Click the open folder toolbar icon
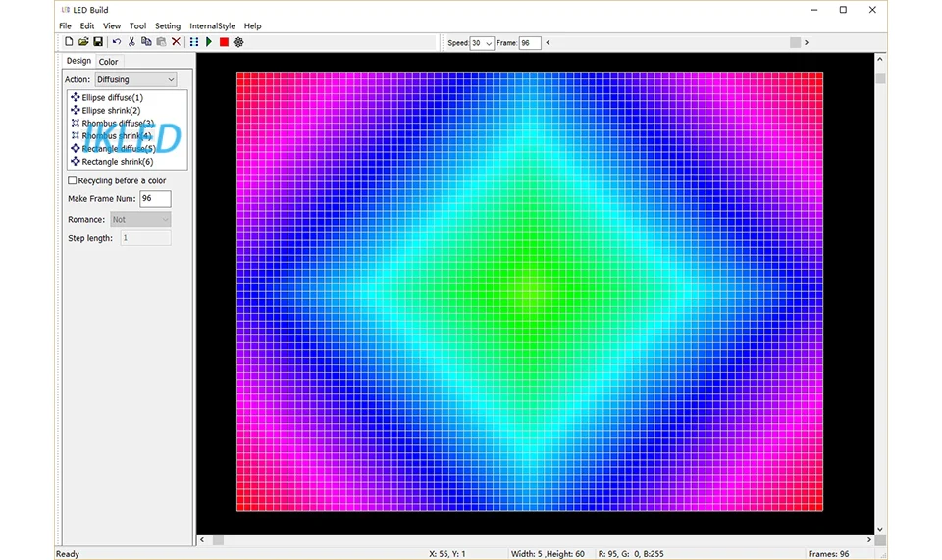The width and height of the screenshot is (942, 560). point(83,42)
